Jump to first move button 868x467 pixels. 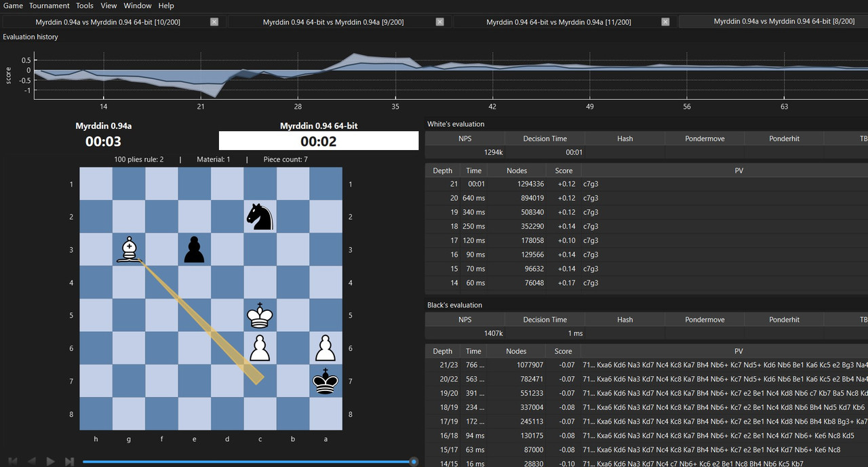pos(12,462)
